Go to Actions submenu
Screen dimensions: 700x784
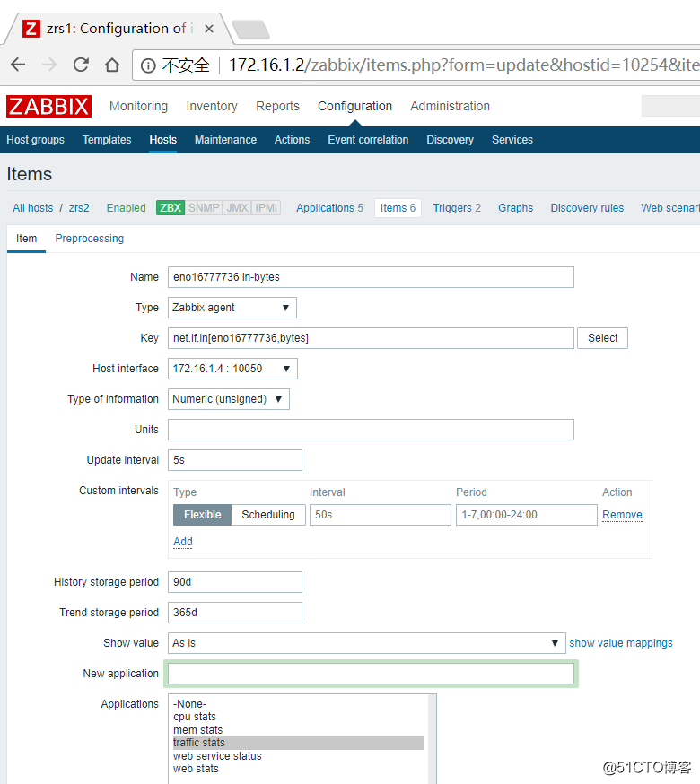click(x=293, y=140)
